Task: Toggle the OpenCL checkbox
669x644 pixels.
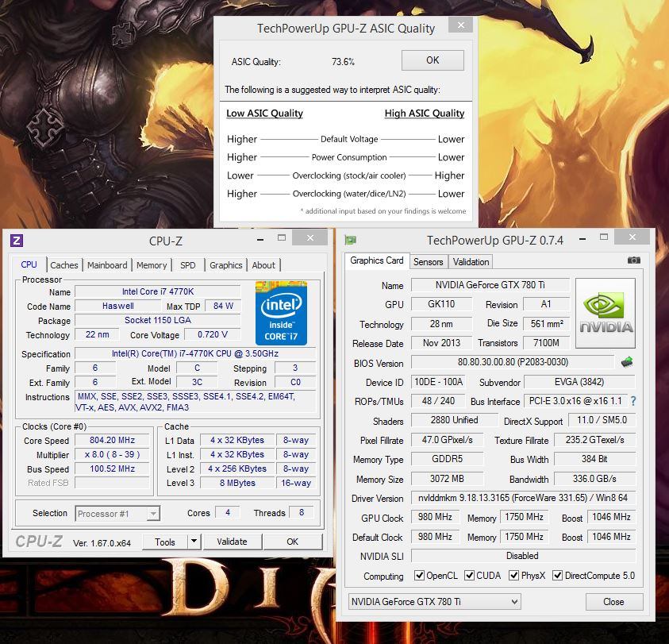Action: pos(419,575)
